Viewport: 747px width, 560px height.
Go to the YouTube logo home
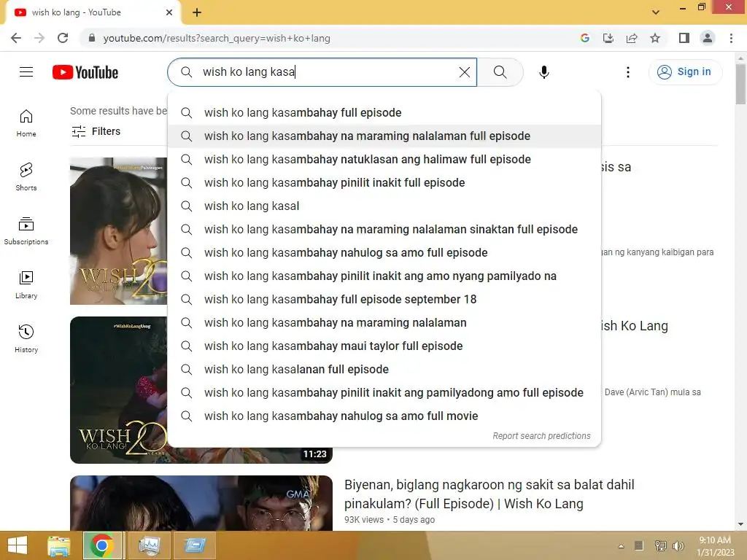click(x=85, y=72)
